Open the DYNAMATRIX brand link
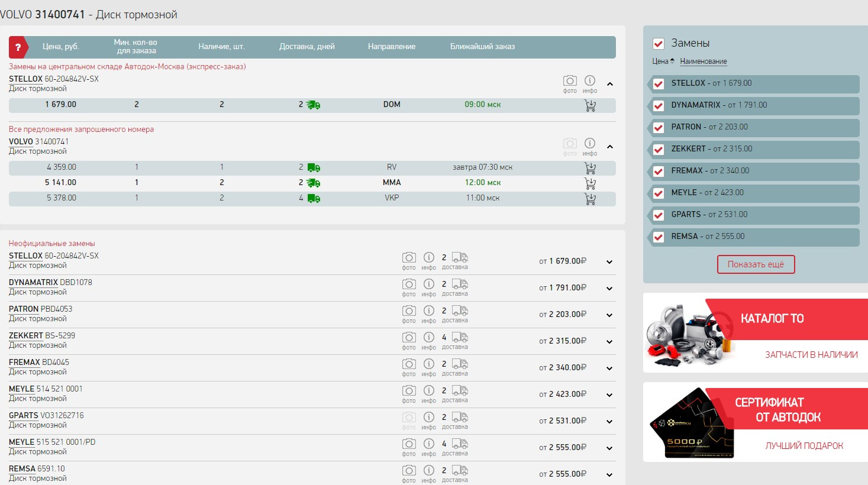The image size is (868, 485). (x=33, y=282)
